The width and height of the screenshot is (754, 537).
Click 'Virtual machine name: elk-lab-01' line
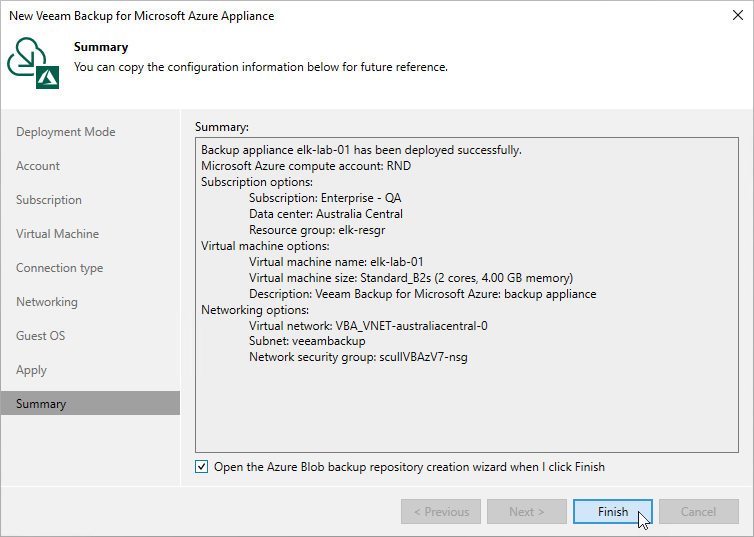(x=336, y=262)
